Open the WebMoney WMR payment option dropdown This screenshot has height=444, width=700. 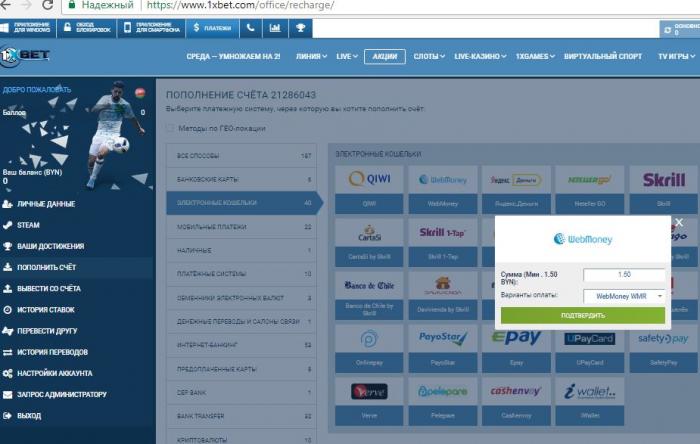point(624,296)
